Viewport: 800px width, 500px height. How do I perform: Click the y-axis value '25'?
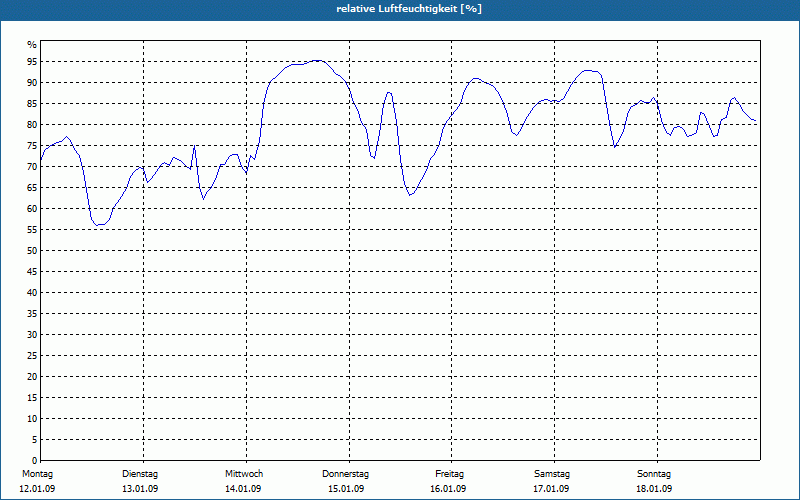[x=32, y=356]
